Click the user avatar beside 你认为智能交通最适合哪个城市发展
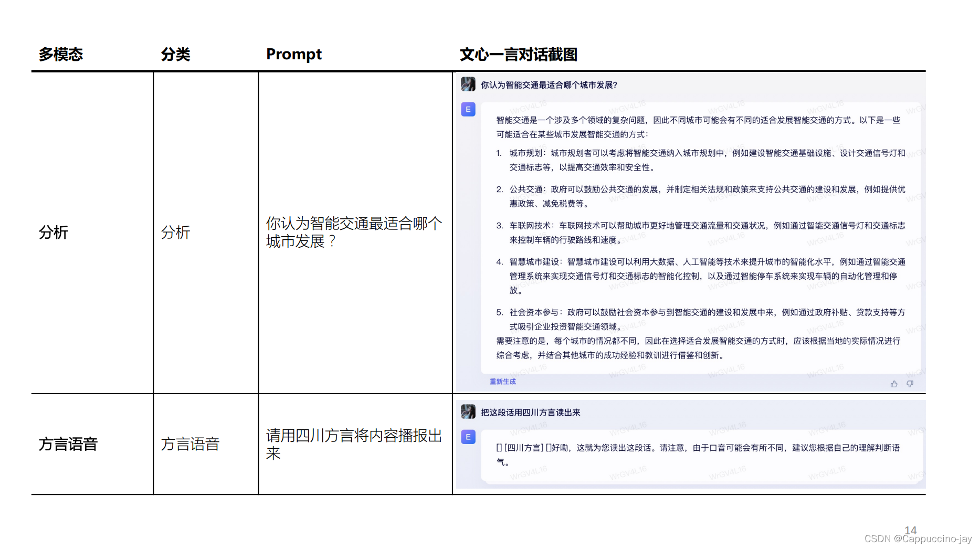Image resolution: width=980 pixels, height=549 pixels. click(468, 84)
